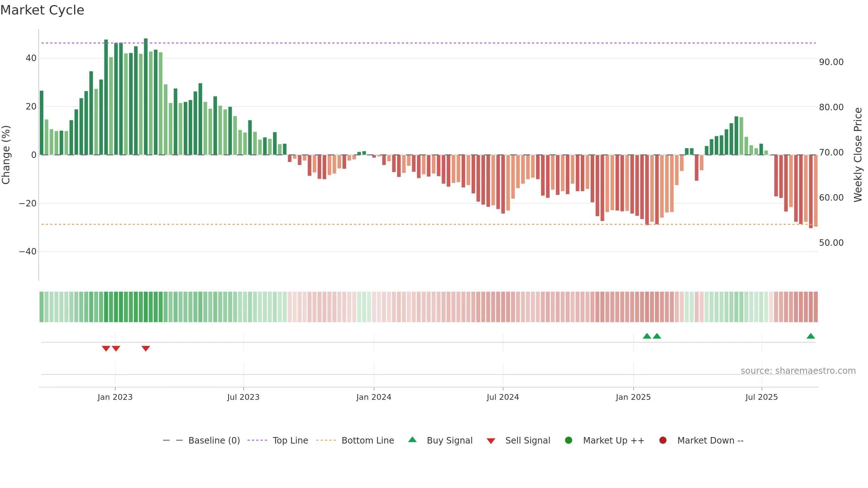Click the 90.00 weekly close price tick

pyautogui.click(x=831, y=62)
